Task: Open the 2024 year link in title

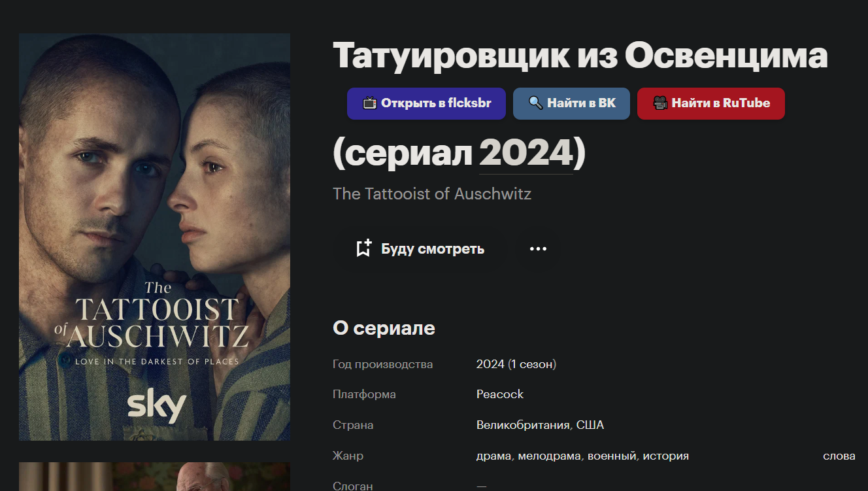Action: (x=526, y=153)
